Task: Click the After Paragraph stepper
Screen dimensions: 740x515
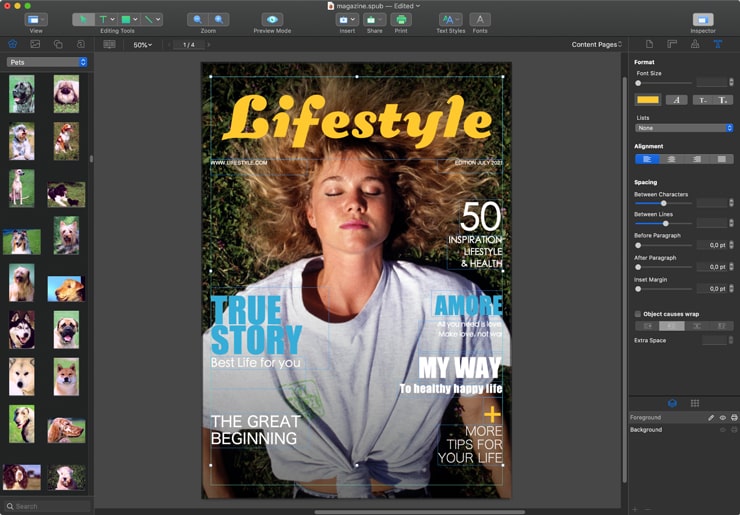Action: tap(731, 267)
